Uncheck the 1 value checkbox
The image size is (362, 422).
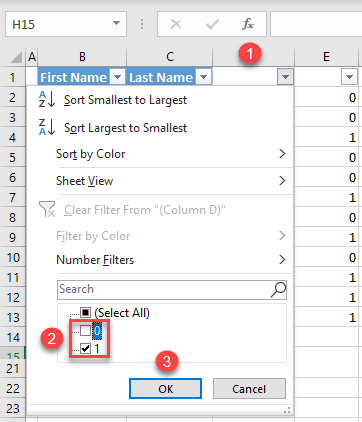tap(86, 349)
